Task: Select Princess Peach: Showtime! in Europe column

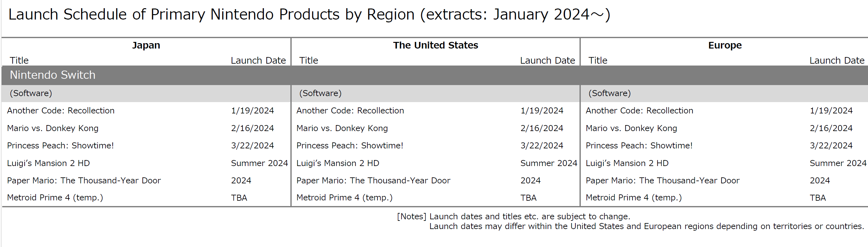Action: 639,146
